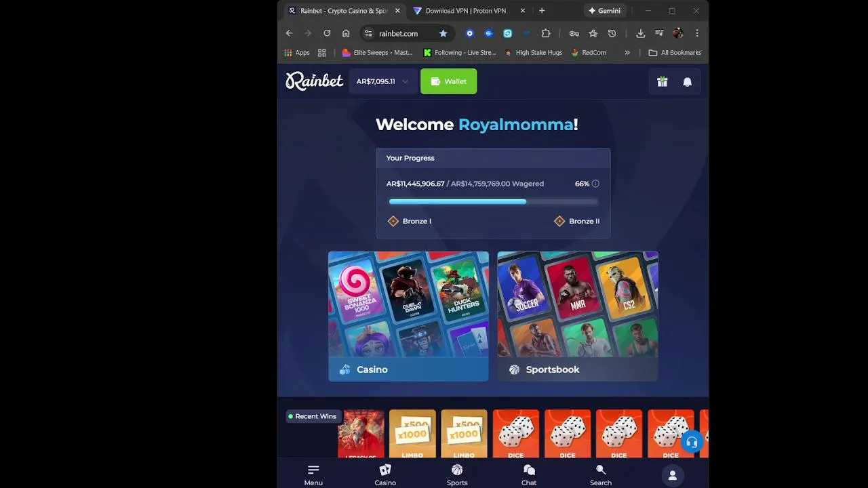Screen dimensions: 868x488
Task: Open the Search tab
Action: (601, 475)
